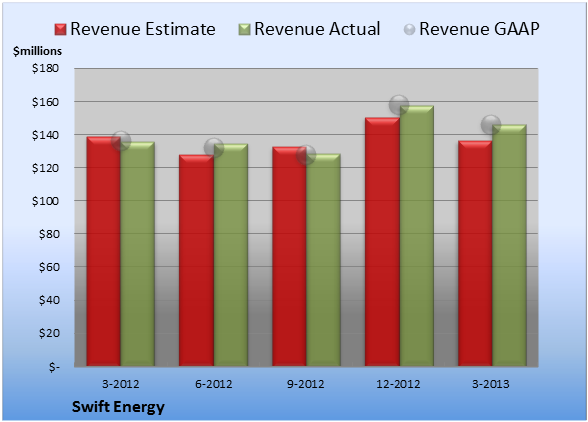Click the 12-2012 GAAP sphere marker
588x422 pixels.
pos(399,105)
